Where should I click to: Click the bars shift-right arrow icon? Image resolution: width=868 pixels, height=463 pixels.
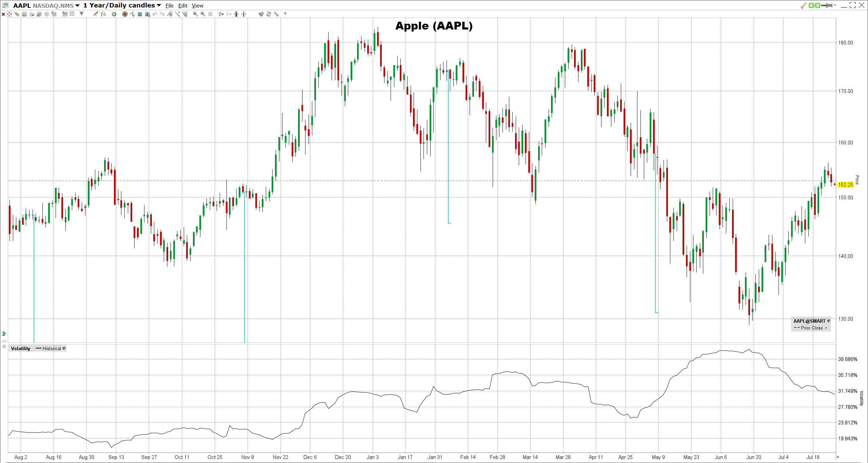(x=221, y=14)
